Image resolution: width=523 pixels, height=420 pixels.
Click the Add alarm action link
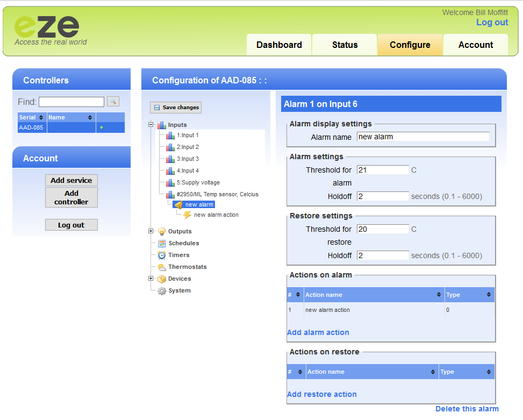tap(318, 332)
